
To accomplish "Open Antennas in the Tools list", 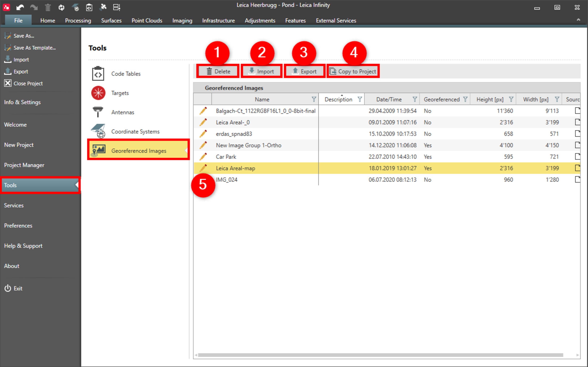I will [x=138, y=112].
